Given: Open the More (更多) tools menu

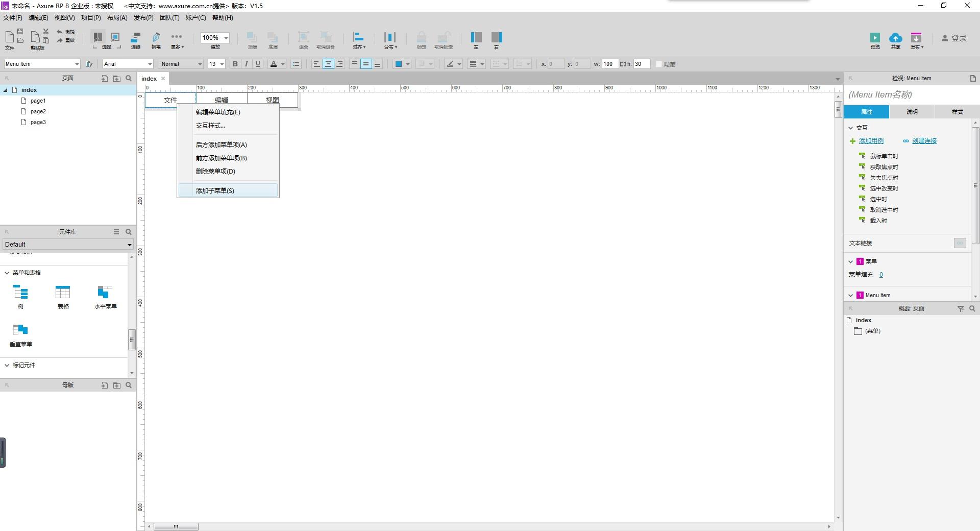Looking at the screenshot, I should tap(177, 40).
